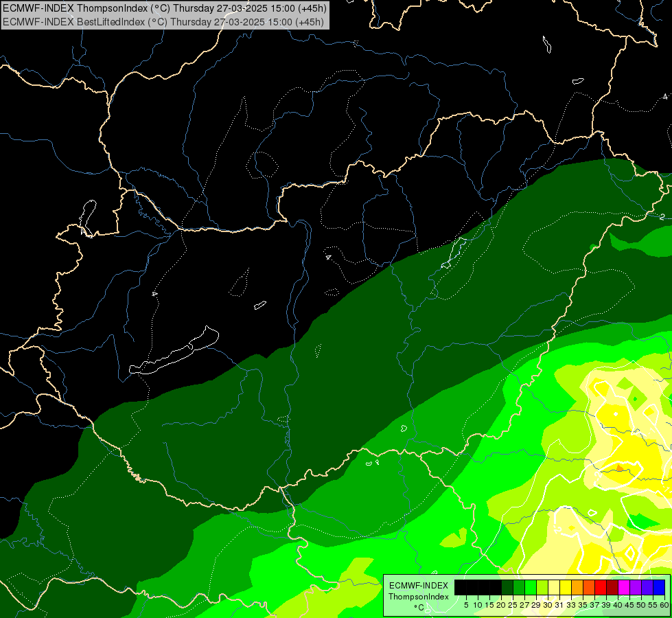Click the legend tick label 45
This screenshot has width=672, height=618.
[630, 605]
